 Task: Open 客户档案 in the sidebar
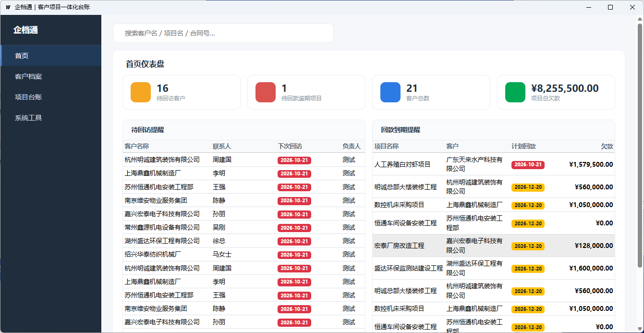coord(51,76)
